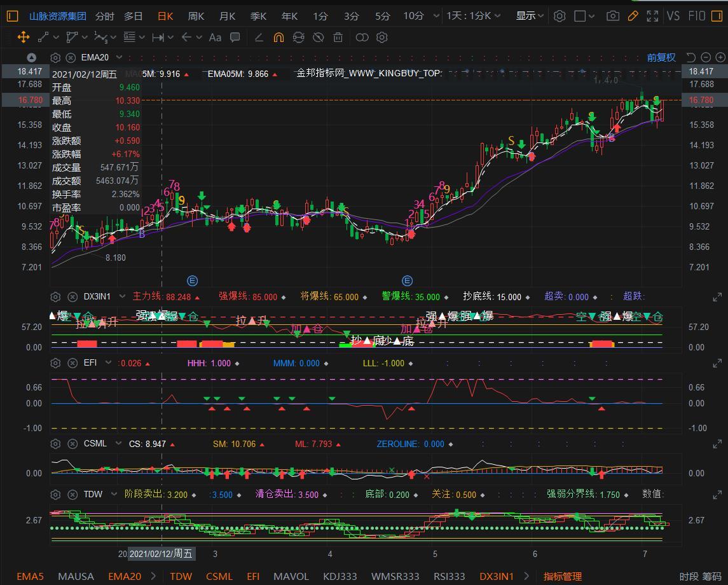
Task: Hide all drawings with eye-slash icon
Action: click(x=318, y=37)
